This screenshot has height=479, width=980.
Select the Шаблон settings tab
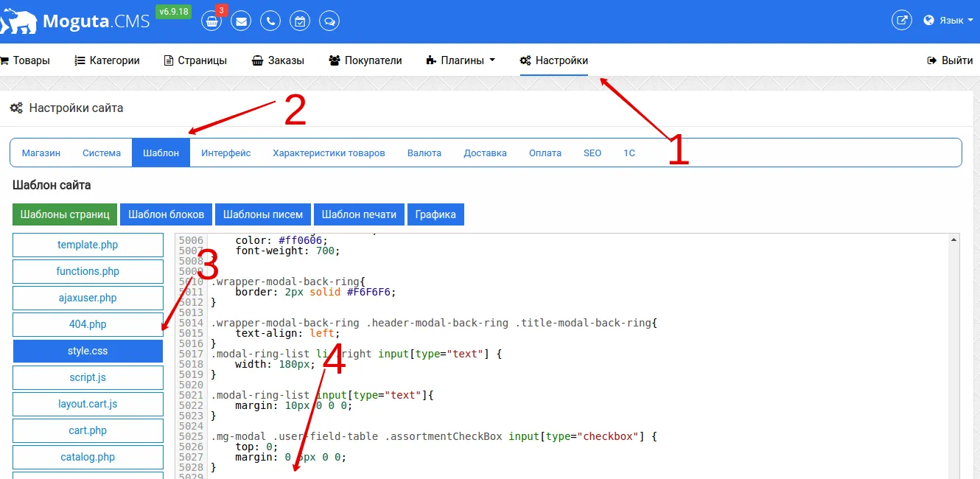pyautogui.click(x=161, y=153)
